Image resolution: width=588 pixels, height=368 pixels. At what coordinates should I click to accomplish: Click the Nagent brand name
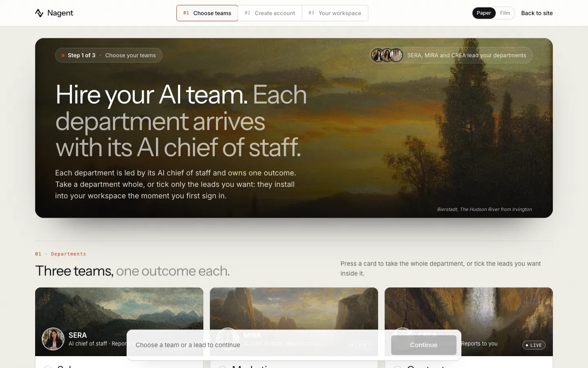click(60, 13)
